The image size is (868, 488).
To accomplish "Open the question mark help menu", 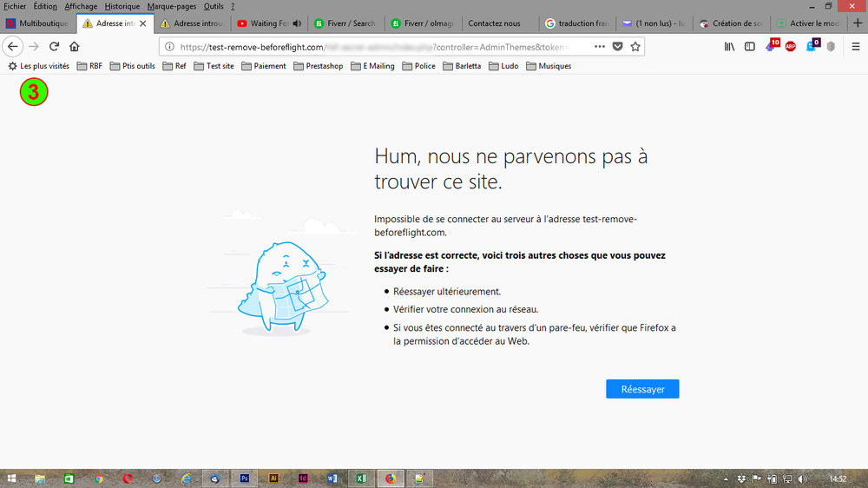I will point(233,6).
